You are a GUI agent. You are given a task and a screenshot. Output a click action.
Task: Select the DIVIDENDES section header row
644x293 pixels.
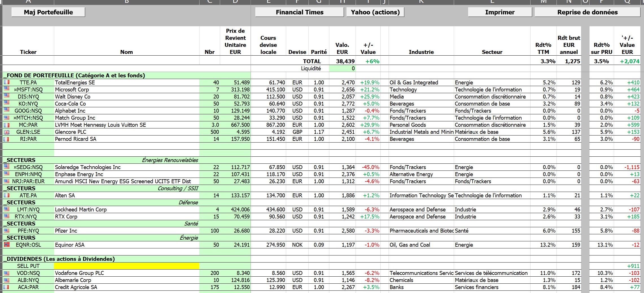point(126,259)
